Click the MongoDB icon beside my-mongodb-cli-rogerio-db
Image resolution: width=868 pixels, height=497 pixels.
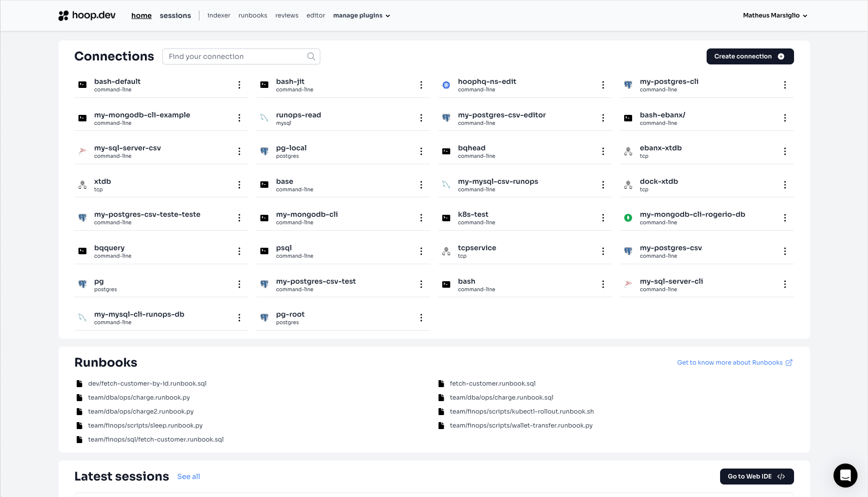628,218
